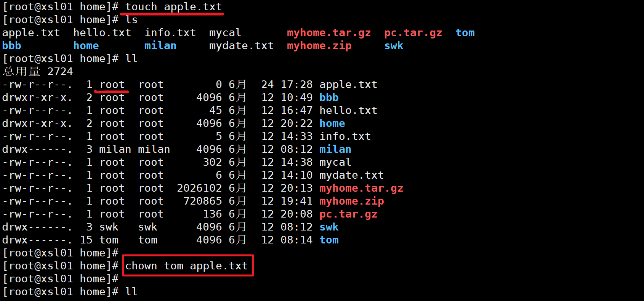Click info.txt filename in long listing
644x301 pixels.
point(345,136)
